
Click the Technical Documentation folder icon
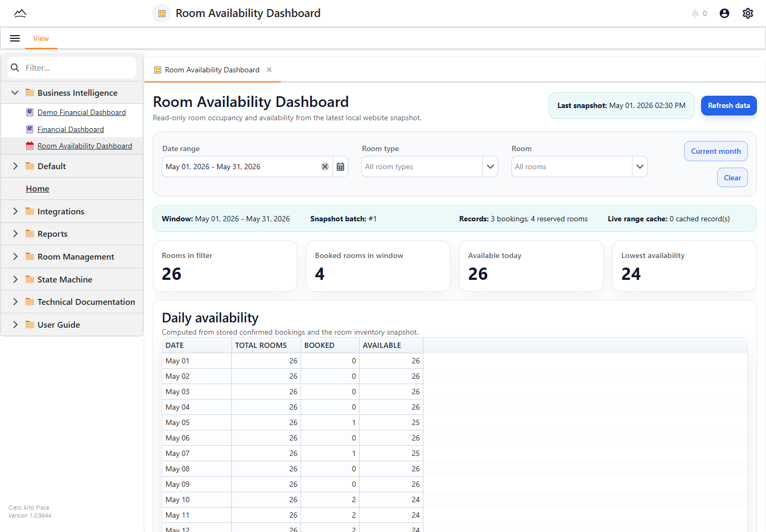coord(30,302)
